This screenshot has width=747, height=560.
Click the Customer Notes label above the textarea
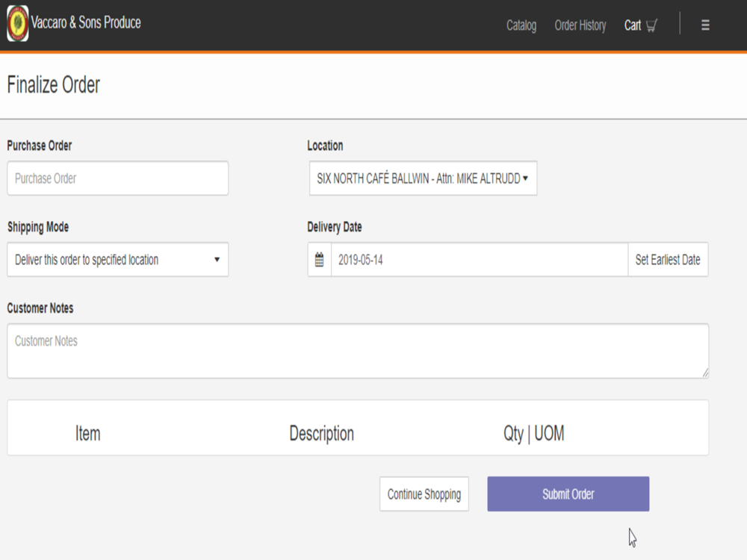point(40,308)
